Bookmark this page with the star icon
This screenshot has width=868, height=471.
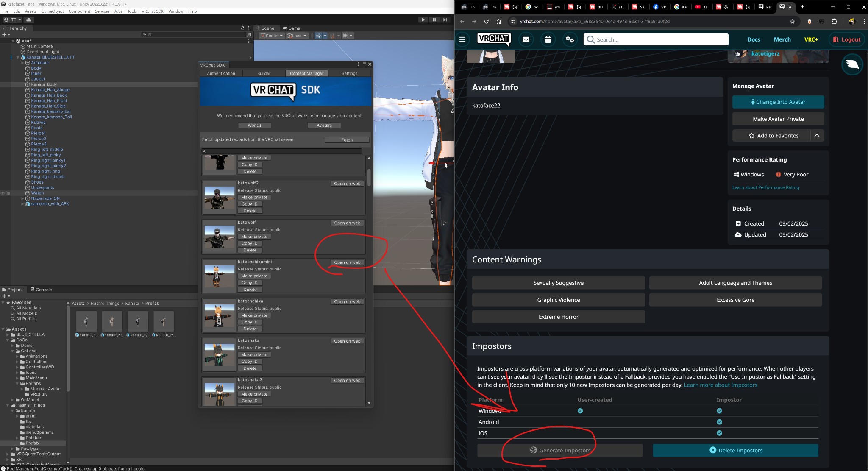point(792,21)
